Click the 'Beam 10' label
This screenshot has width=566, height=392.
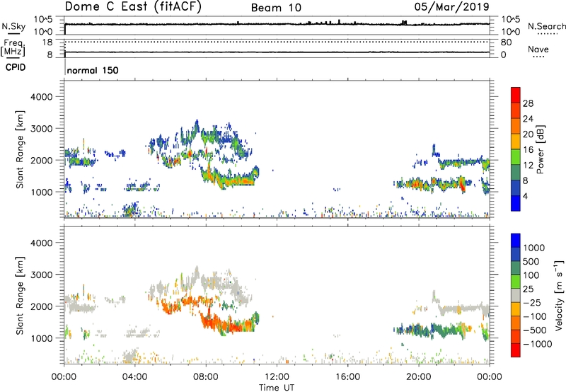276,8
